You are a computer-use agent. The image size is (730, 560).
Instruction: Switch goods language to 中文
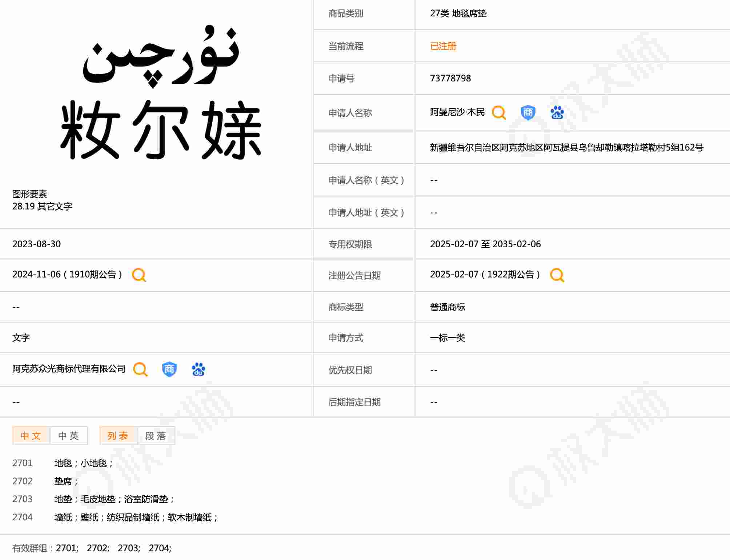[x=31, y=436]
